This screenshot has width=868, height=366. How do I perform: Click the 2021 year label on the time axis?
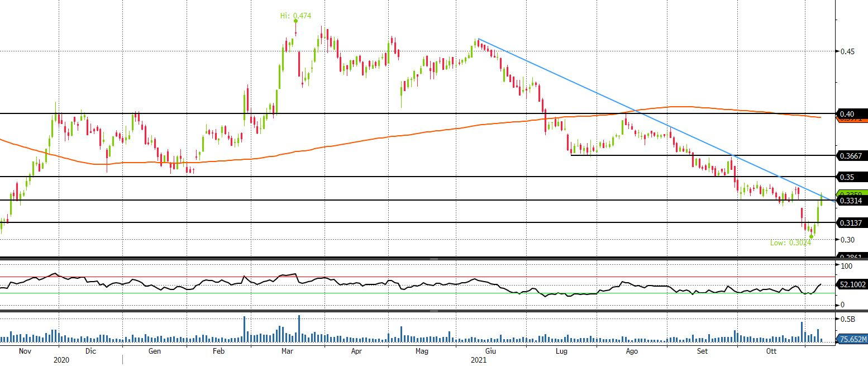479,360
